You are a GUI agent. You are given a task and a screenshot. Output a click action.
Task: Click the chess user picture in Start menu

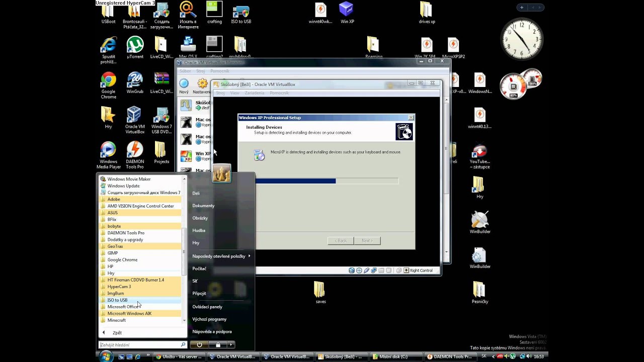pos(221,173)
